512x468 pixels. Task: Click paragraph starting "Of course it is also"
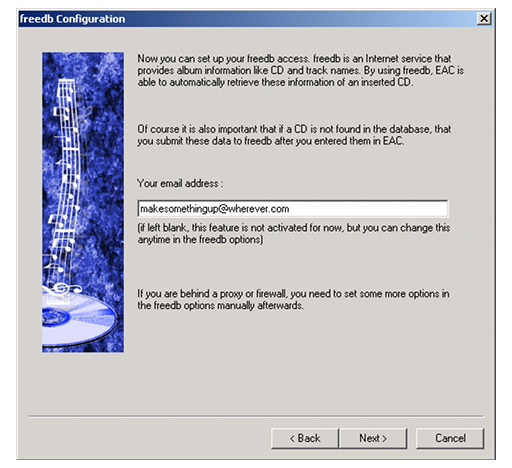click(294, 135)
